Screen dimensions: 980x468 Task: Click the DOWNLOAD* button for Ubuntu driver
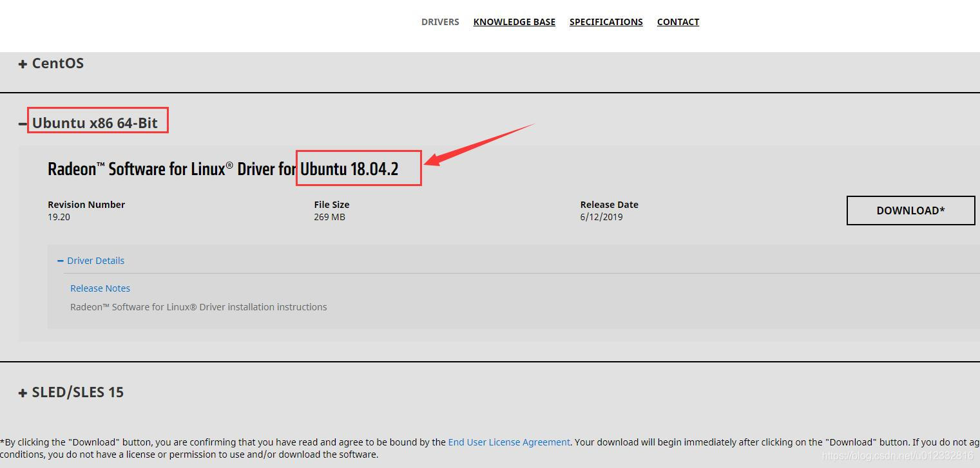910,211
